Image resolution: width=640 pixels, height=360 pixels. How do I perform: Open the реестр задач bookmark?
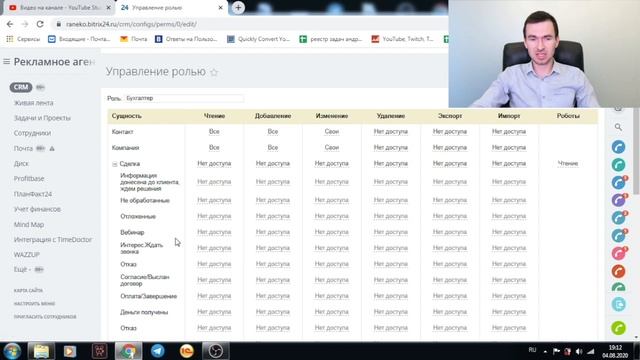point(331,39)
